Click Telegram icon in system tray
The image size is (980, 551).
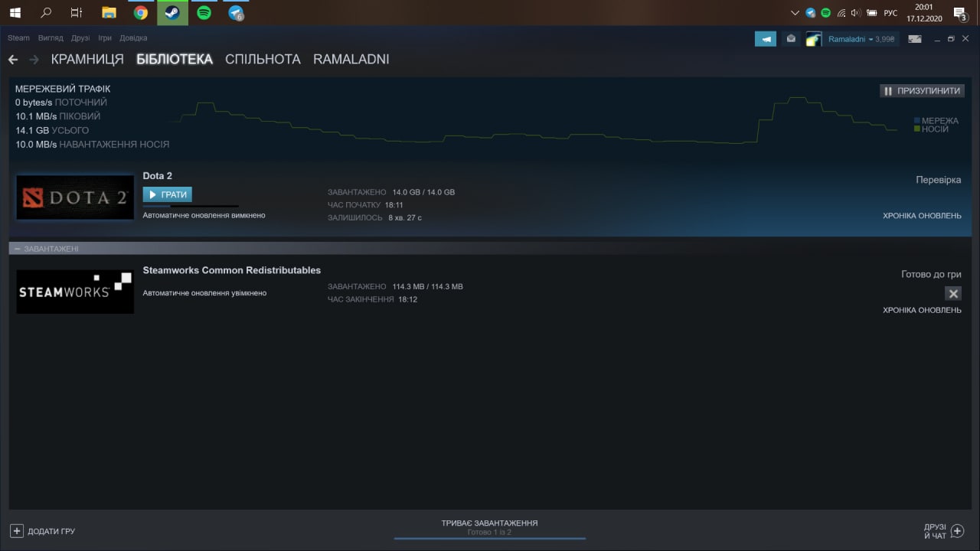click(x=811, y=13)
